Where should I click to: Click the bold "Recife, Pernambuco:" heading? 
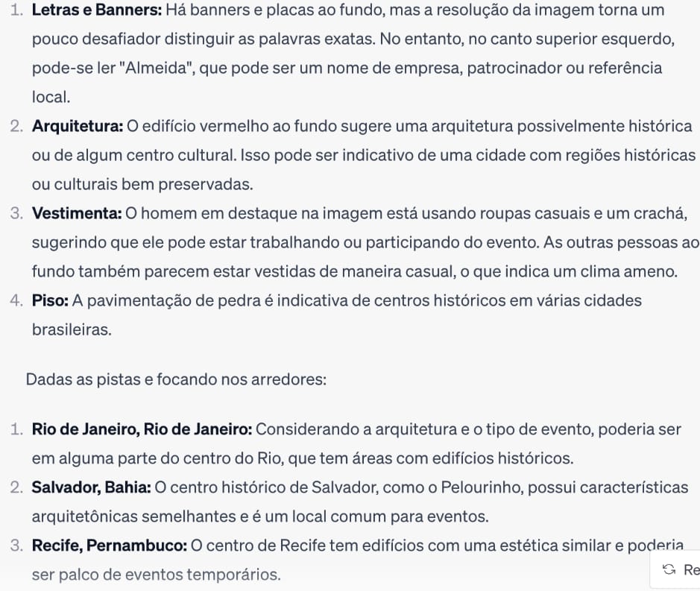pyautogui.click(x=109, y=546)
